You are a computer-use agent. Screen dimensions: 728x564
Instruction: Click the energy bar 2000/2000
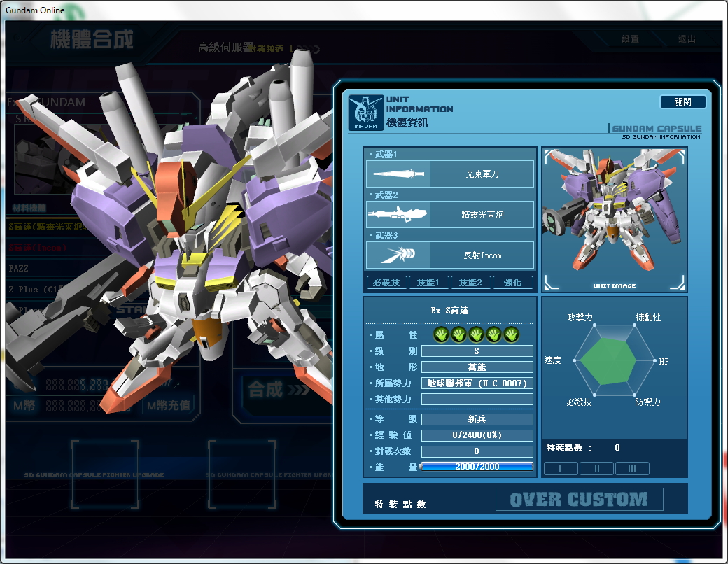tap(477, 467)
